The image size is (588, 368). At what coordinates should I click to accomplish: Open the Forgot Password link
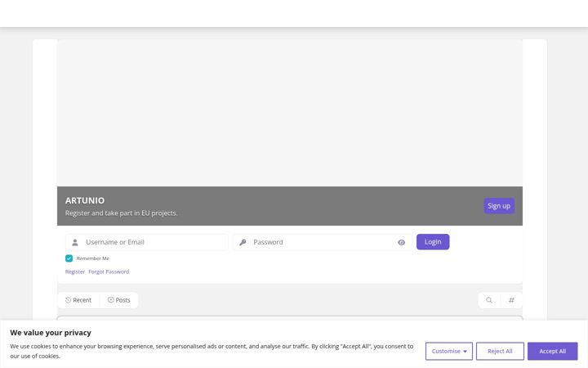pyautogui.click(x=109, y=272)
